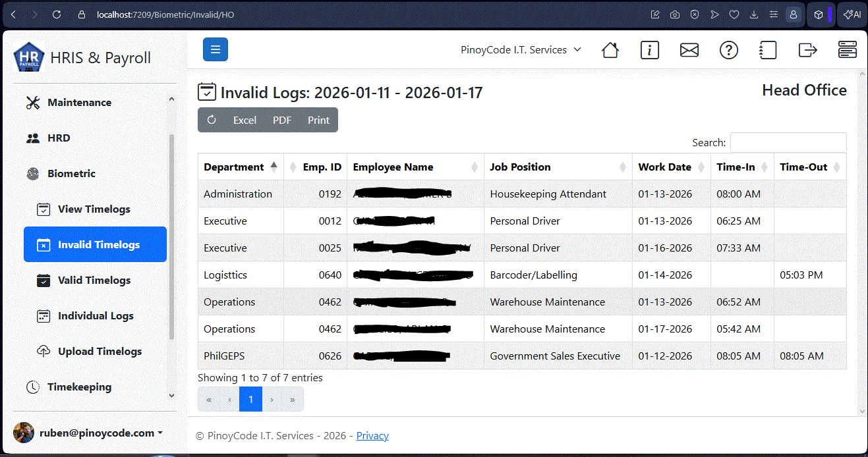
Task: Toggle the sidebar hamburger menu button
Action: point(216,49)
